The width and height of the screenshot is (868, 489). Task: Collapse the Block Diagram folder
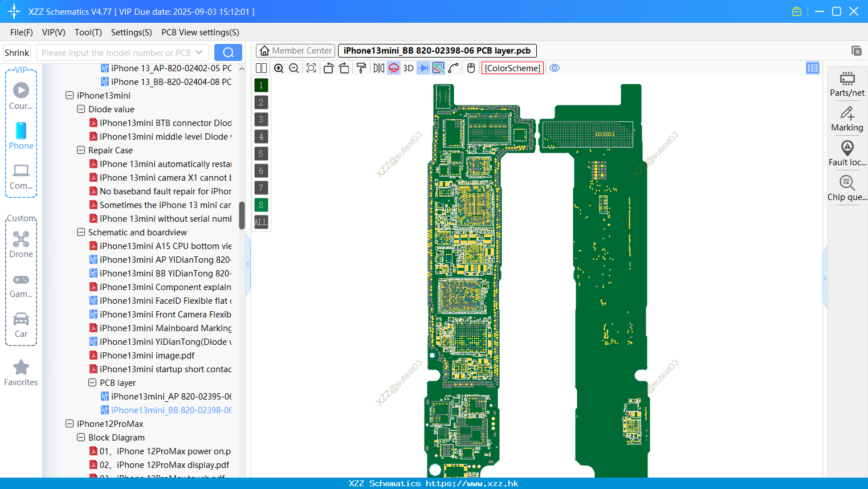pos(81,438)
